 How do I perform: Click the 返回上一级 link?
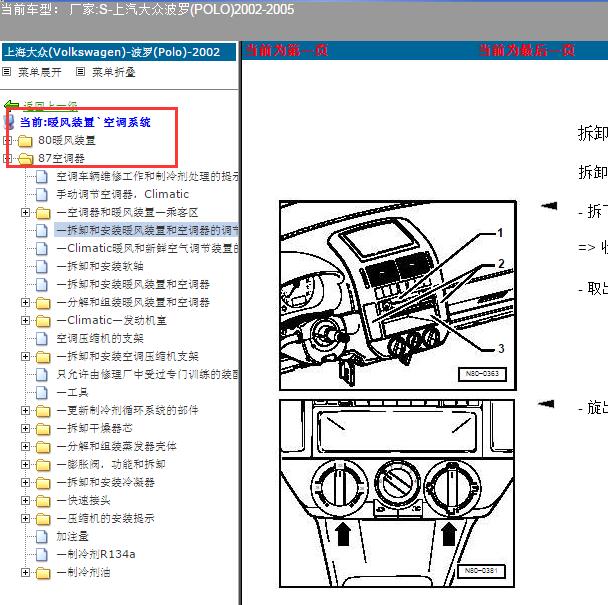coord(50,106)
